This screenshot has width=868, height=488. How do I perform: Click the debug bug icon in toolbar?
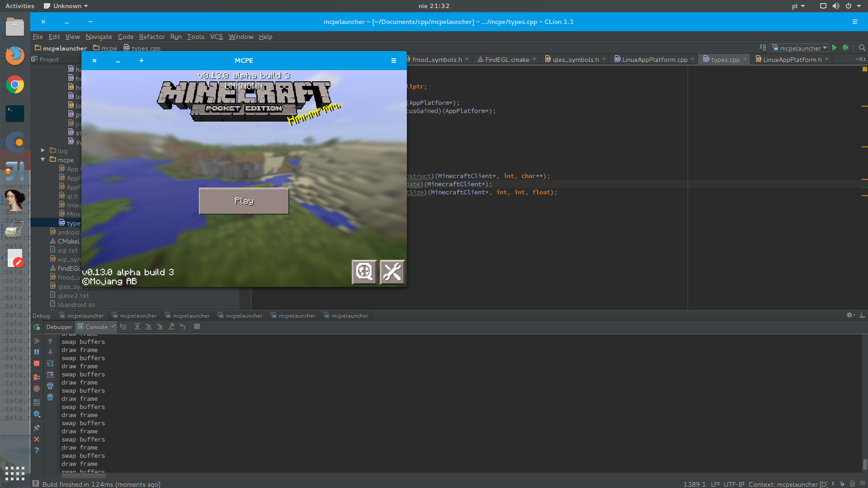pos(846,48)
